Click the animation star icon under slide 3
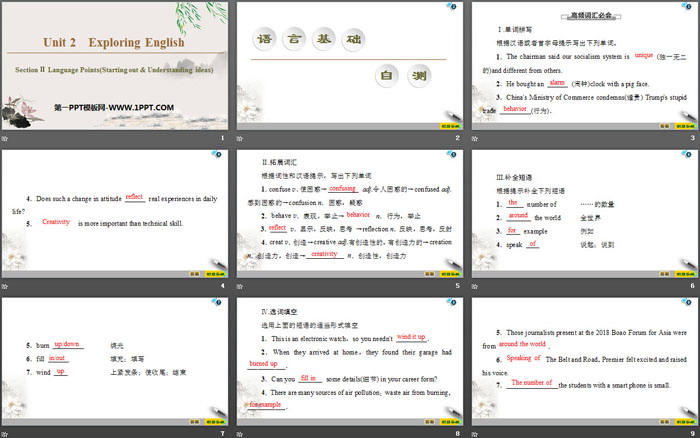This screenshot has width=700, height=438. pyautogui.click(x=475, y=138)
